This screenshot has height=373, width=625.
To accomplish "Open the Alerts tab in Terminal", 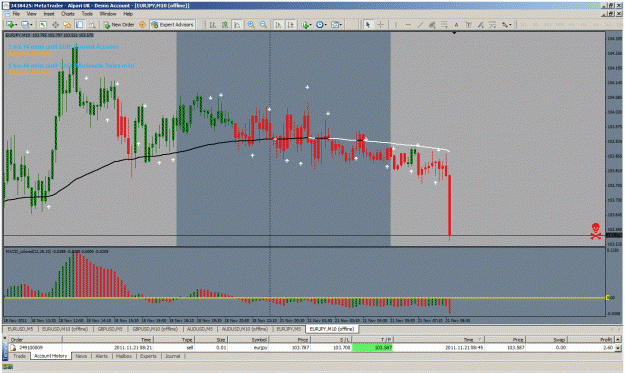I will pos(102,356).
